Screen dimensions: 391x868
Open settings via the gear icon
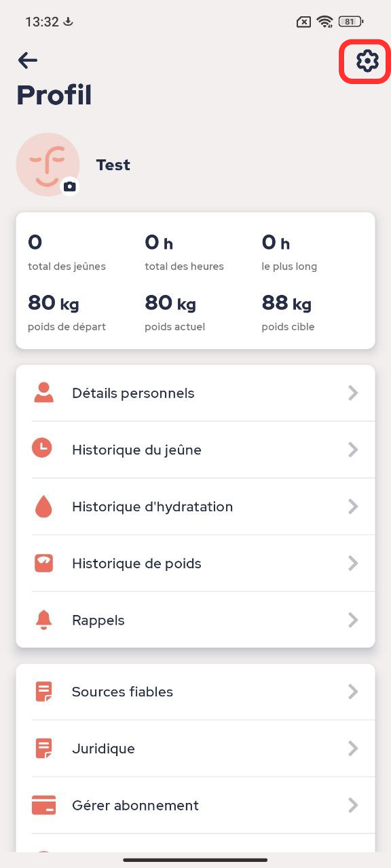pyautogui.click(x=367, y=61)
